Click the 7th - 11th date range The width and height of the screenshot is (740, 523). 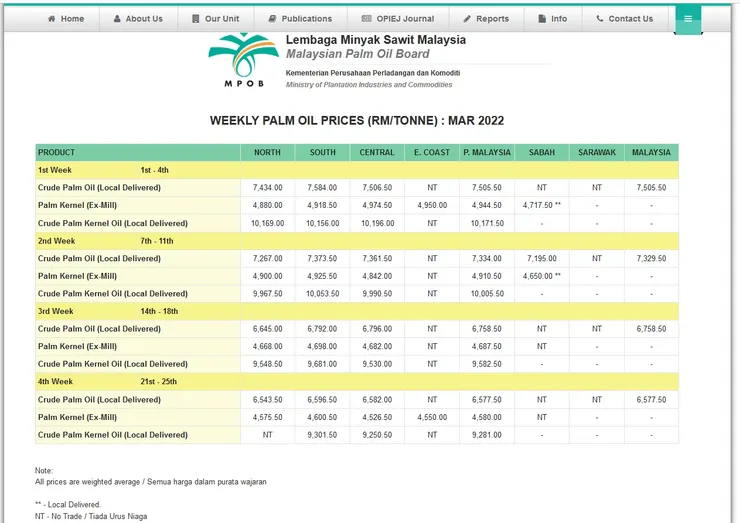[157, 241]
